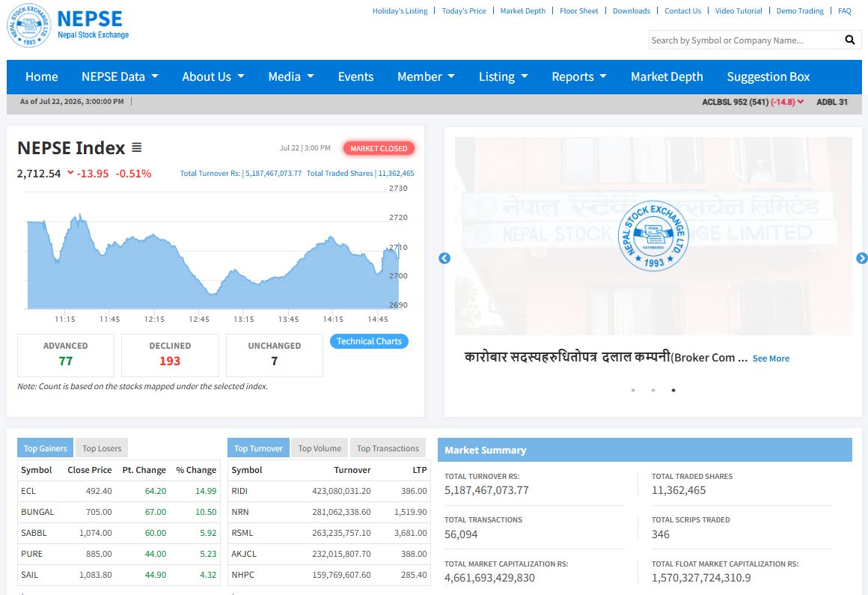The image size is (868, 595).
Task: Select the second carousel dot indicator
Action: tap(653, 390)
